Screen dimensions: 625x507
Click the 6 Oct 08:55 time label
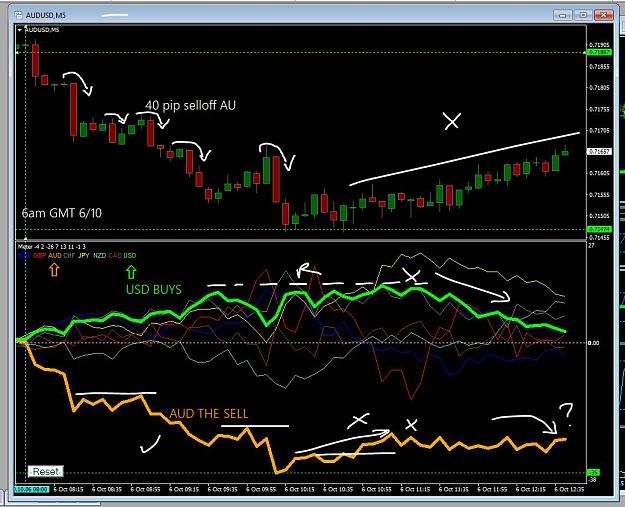tap(145, 489)
